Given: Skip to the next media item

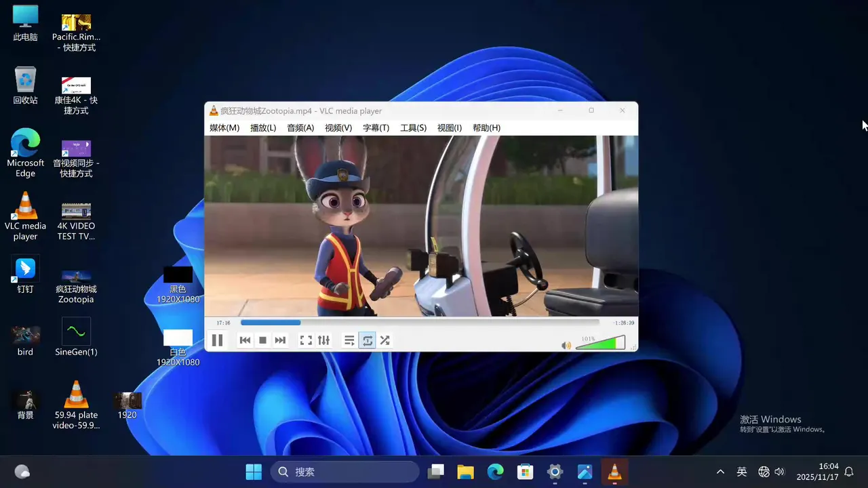Looking at the screenshot, I should (x=280, y=340).
